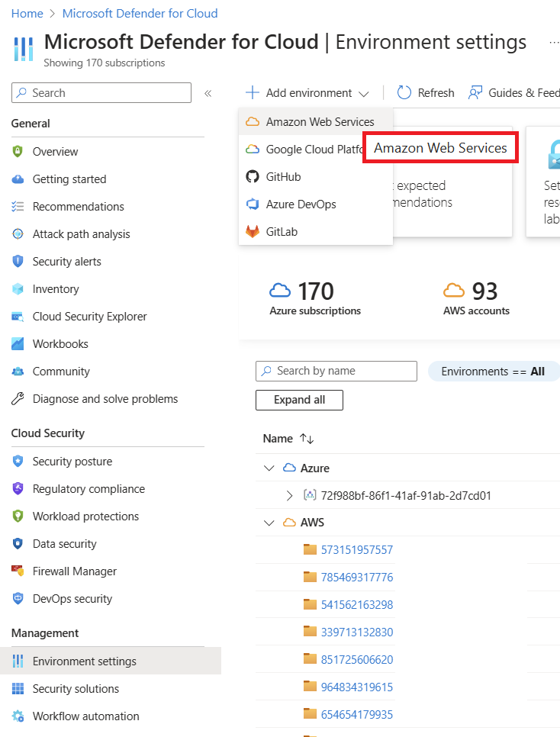Open AWS account 654654179935
The image size is (560, 737).
coord(357,714)
